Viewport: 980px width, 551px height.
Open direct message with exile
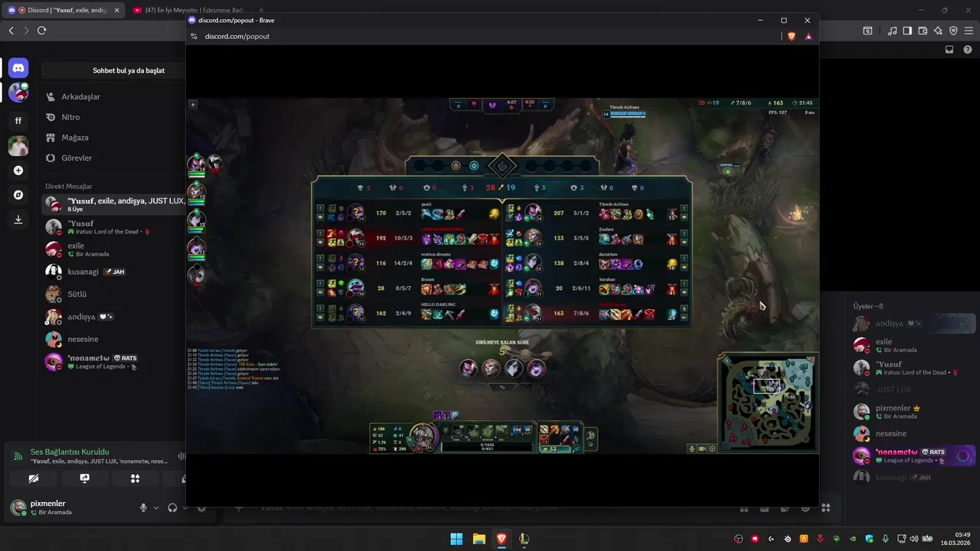coord(113,249)
